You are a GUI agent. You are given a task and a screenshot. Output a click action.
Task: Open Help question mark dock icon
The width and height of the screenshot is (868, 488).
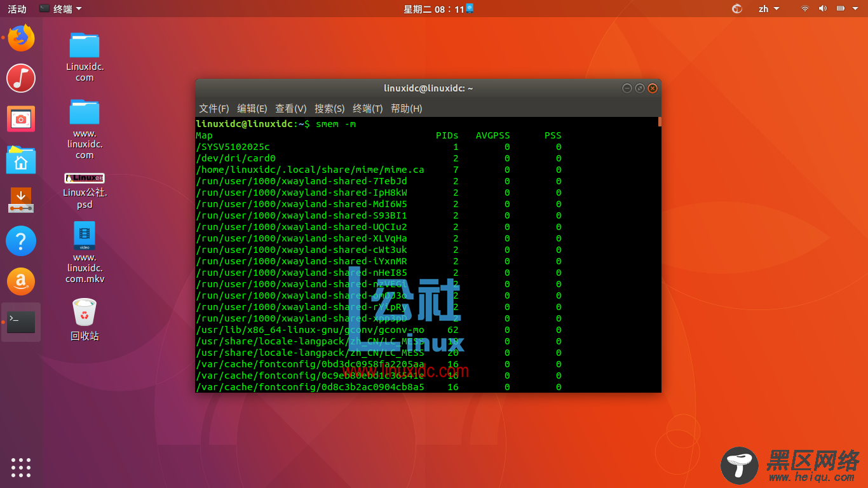click(x=21, y=241)
